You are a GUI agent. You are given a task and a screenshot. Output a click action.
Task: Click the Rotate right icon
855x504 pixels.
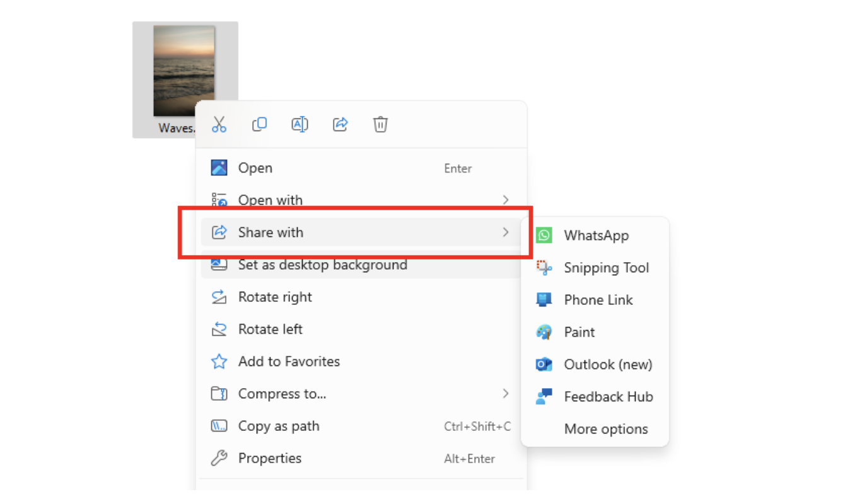(x=219, y=297)
